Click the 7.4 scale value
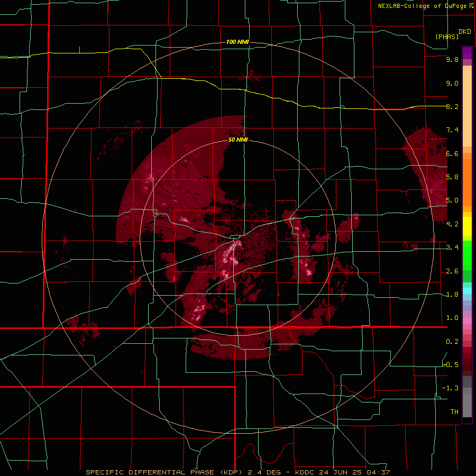 (452, 130)
